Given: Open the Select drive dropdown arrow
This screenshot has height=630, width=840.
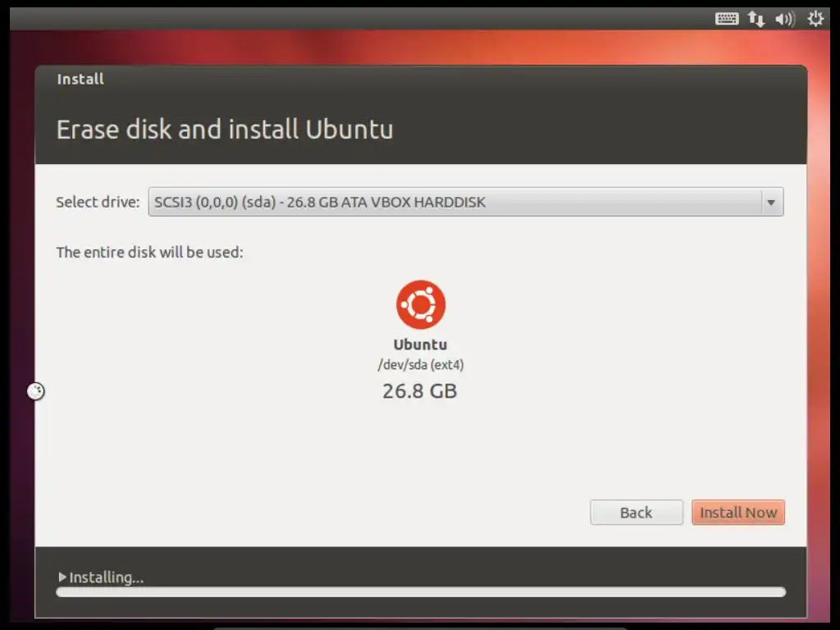Looking at the screenshot, I should point(771,203).
